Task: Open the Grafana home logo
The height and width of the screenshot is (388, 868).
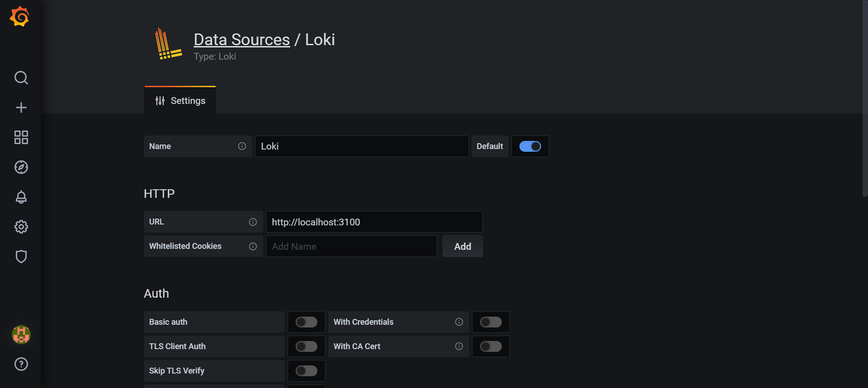Action: (x=19, y=16)
